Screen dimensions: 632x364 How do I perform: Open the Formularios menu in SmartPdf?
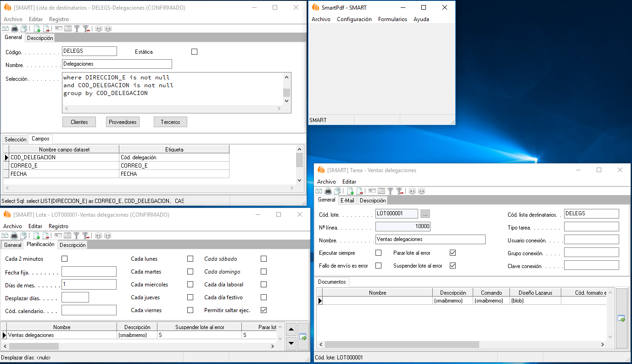pos(392,19)
